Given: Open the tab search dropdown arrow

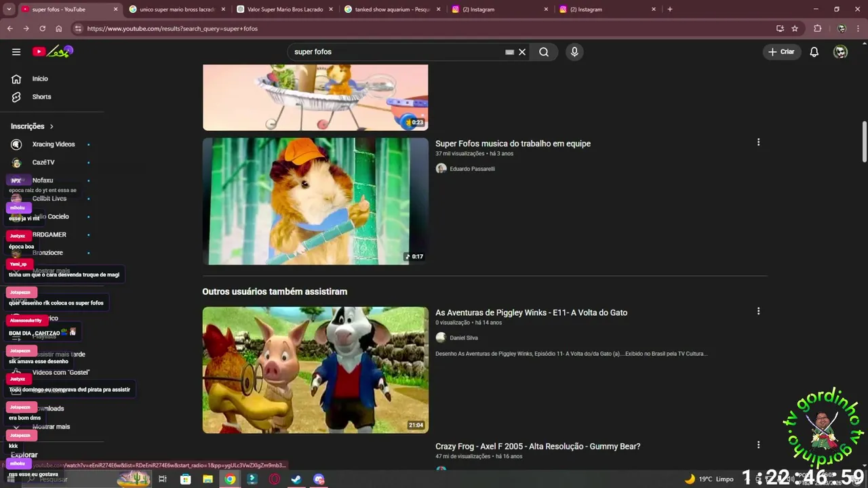Looking at the screenshot, I should pyautogui.click(x=9, y=9).
